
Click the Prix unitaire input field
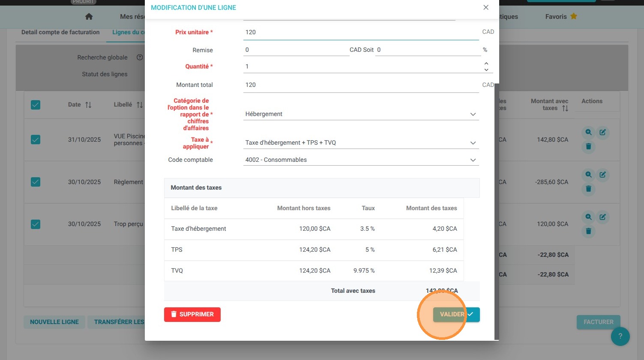pyautogui.click(x=361, y=32)
